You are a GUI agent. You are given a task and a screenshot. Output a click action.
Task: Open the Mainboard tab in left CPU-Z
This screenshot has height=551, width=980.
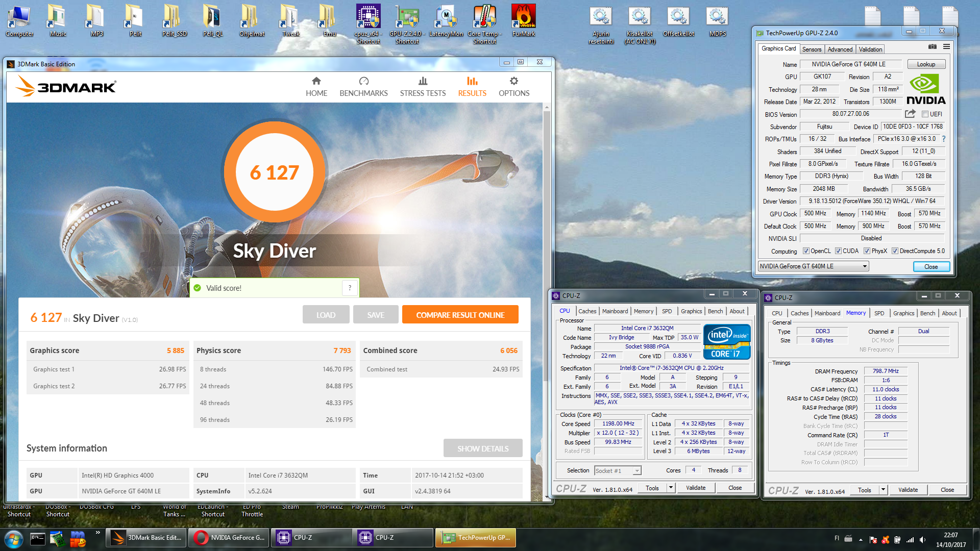tap(615, 311)
